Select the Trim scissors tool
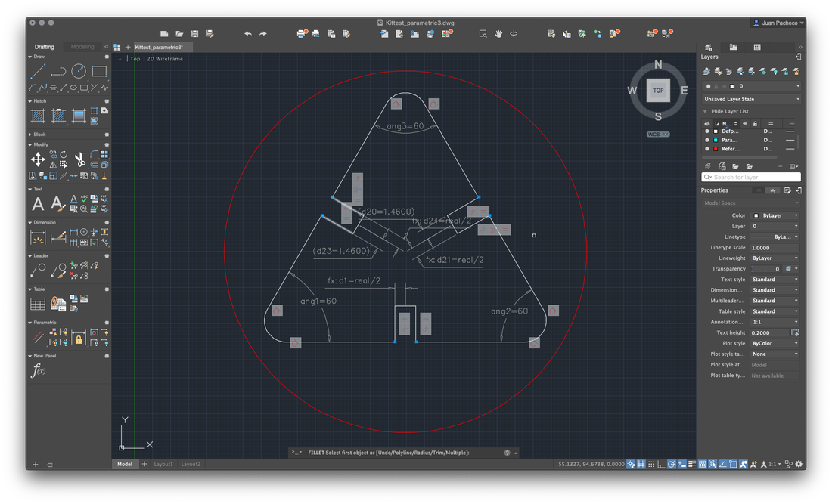Viewport: 832px width, 504px height. pyautogui.click(x=79, y=159)
